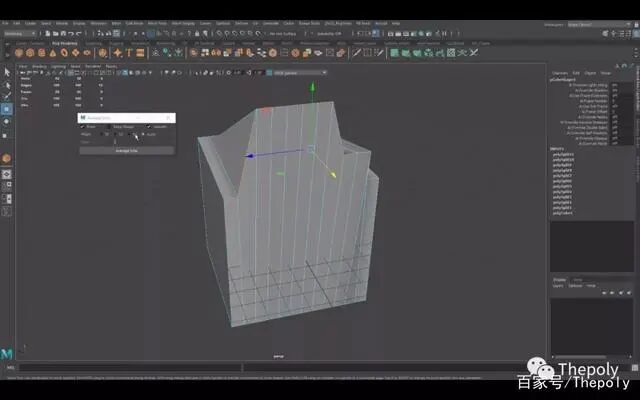Click the Polygon Disc shelf icon
Image resolution: width=640 pixels, height=400 pixels.
point(87,53)
